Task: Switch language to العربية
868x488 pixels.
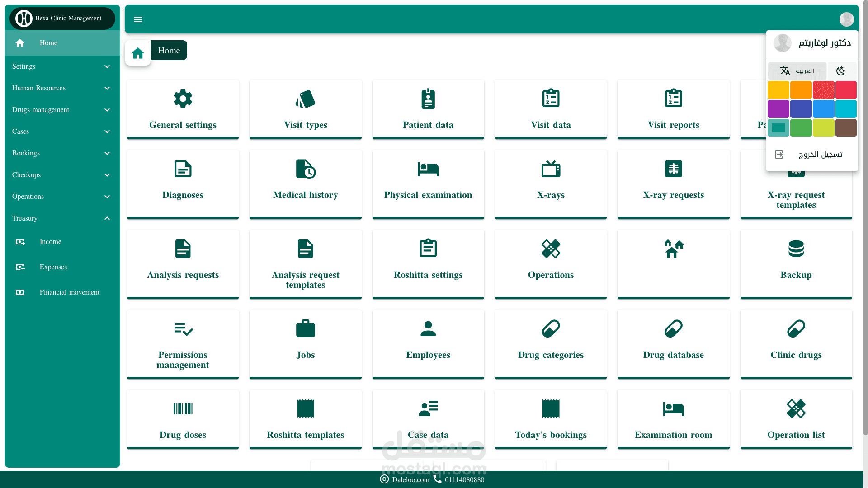Action: pyautogui.click(x=797, y=71)
